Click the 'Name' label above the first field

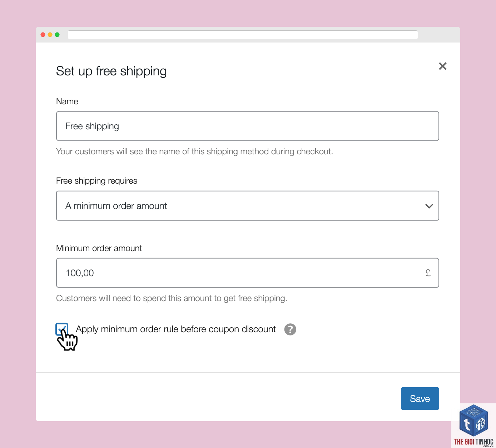[67, 101]
